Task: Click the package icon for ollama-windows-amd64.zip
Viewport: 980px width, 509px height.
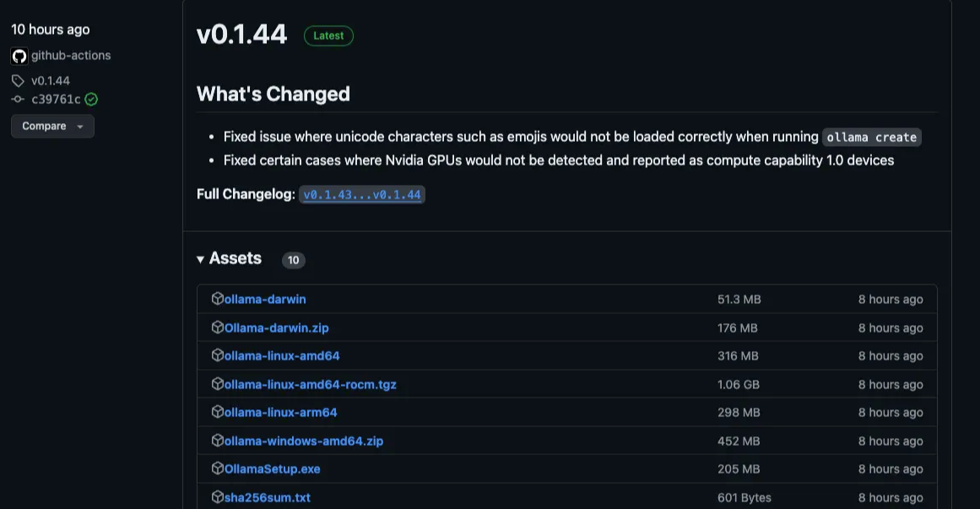Action: pos(218,441)
